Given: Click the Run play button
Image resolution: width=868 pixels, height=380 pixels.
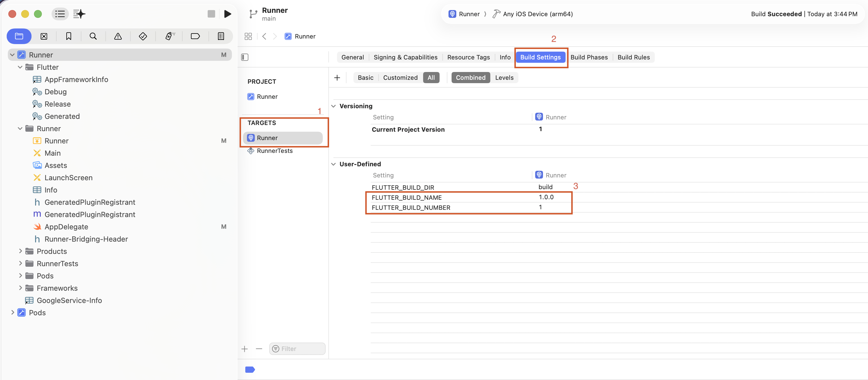Looking at the screenshot, I should point(228,14).
